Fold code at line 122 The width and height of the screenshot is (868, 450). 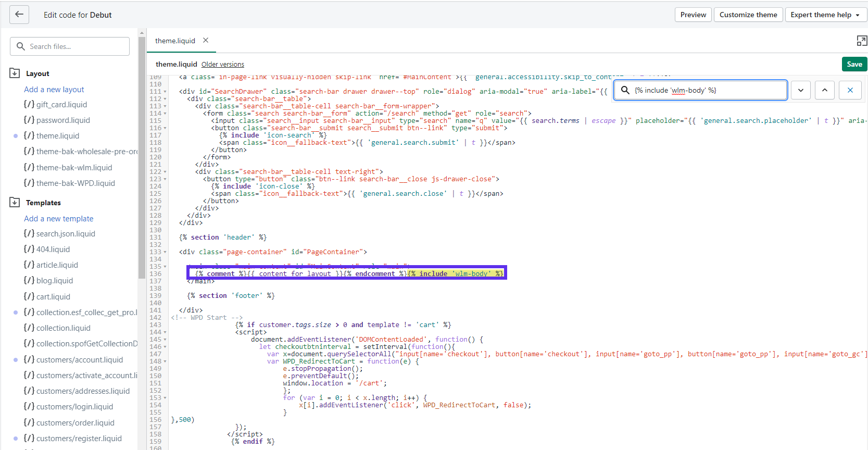click(165, 172)
